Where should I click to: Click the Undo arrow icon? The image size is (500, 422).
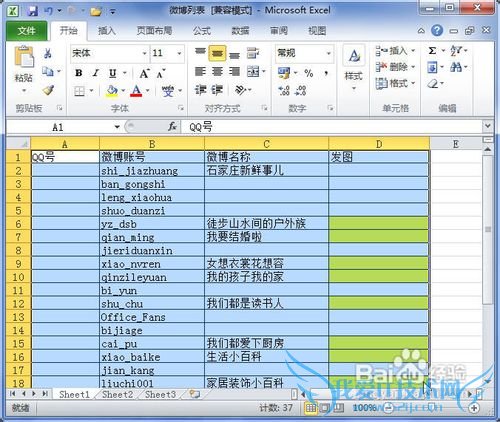pos(49,11)
